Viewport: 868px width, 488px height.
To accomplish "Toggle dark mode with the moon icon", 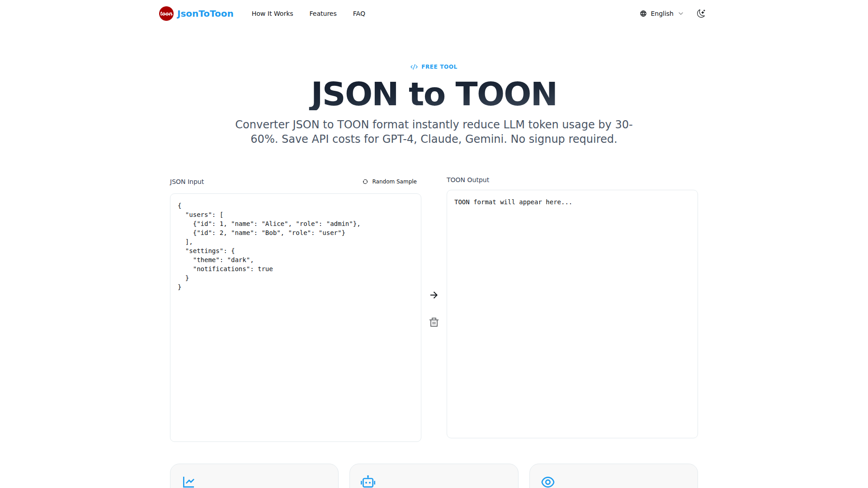I will (x=701, y=14).
